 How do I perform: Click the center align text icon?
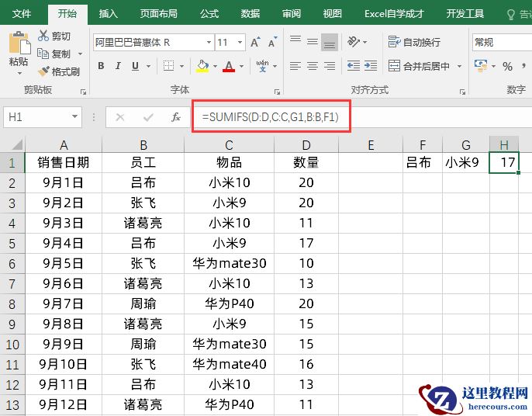pos(312,66)
